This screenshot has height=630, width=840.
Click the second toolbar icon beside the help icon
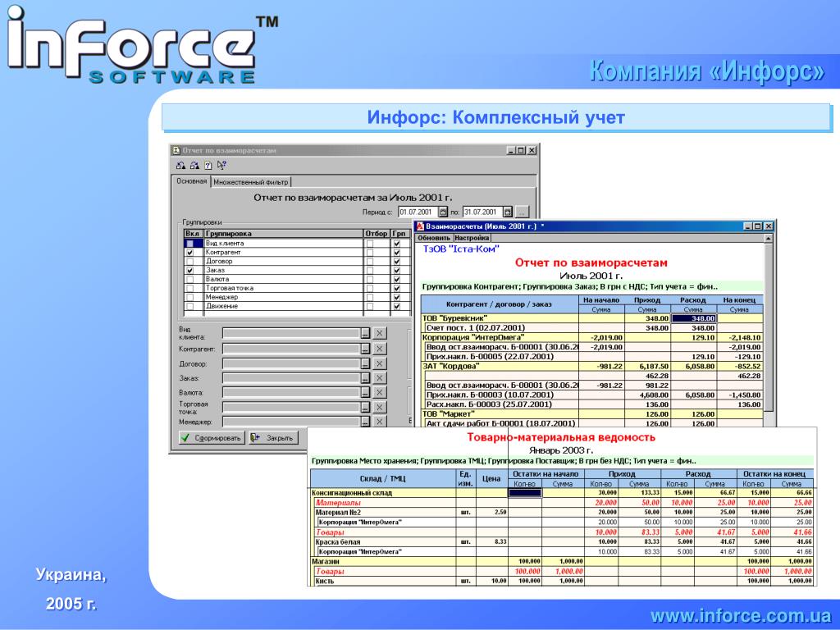[194, 166]
